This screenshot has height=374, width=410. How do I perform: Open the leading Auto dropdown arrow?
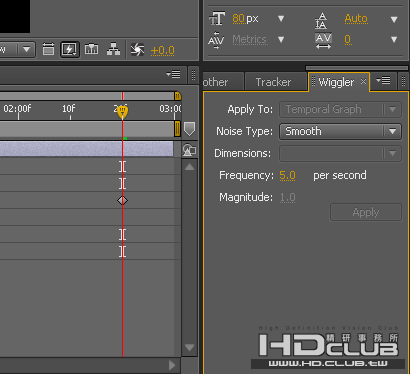[394, 20]
